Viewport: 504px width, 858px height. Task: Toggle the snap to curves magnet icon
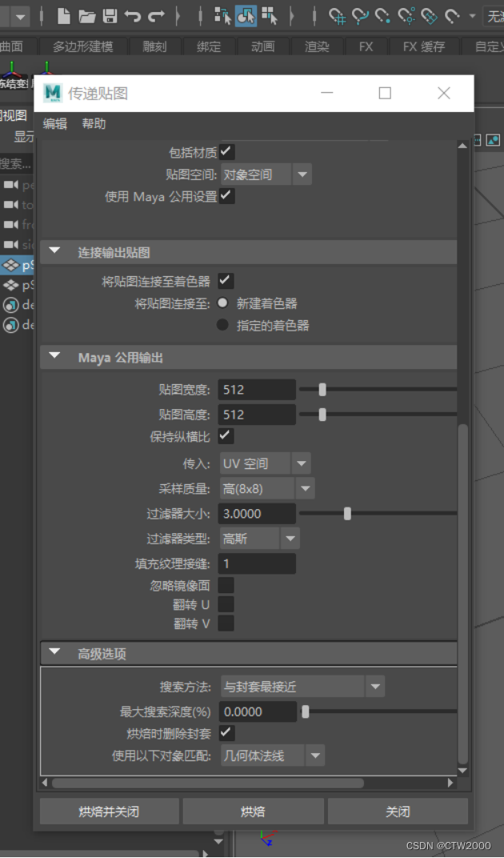pyautogui.click(x=360, y=17)
